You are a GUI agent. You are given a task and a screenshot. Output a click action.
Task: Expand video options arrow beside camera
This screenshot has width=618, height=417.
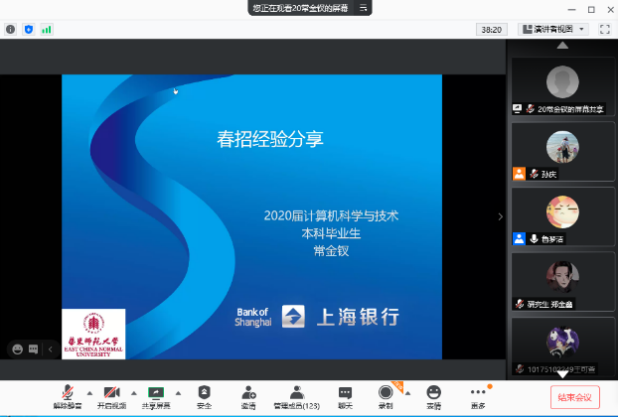[132, 391]
